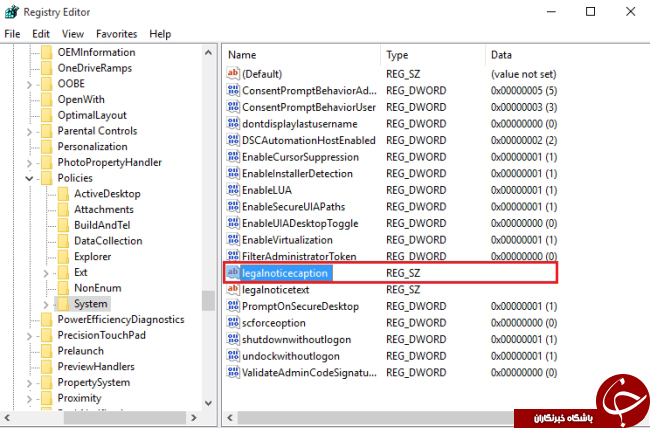Expand the OOBE tree node
Image resolution: width=650 pixels, height=428 pixels.
[29, 85]
